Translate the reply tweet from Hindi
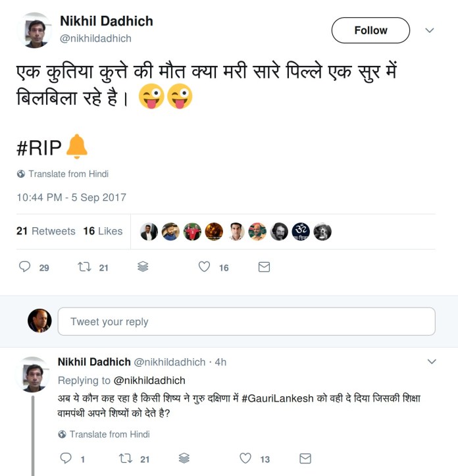The image size is (458, 476). click(x=104, y=435)
